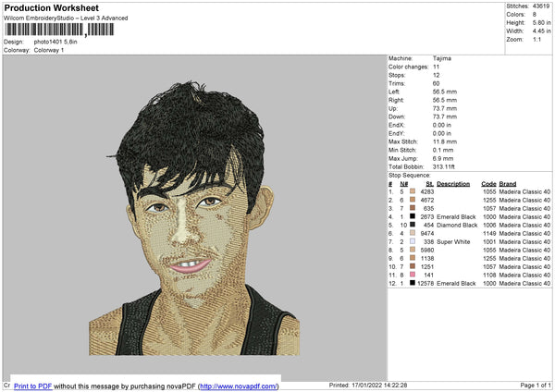Click the Trims value 60
The image size is (555, 392).
436,83
